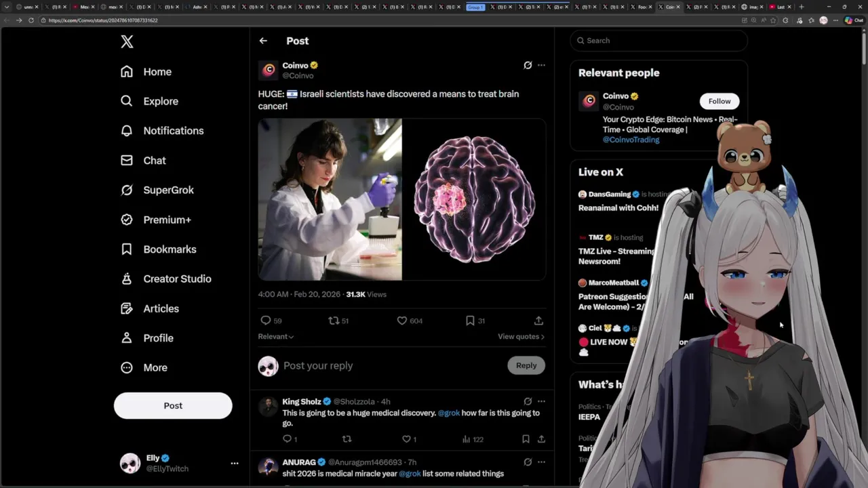Viewport: 868px width, 488px height.
Task: Open Explore in the sidebar
Action: click(x=150, y=101)
